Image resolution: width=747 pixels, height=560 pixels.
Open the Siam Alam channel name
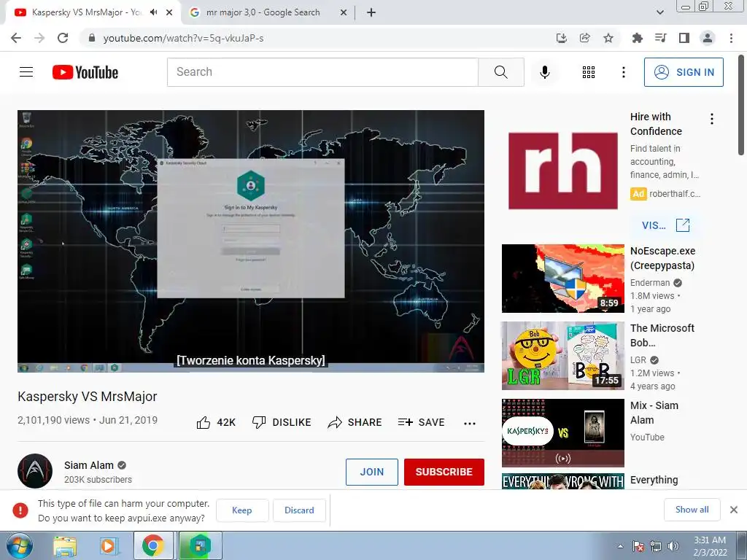point(89,465)
